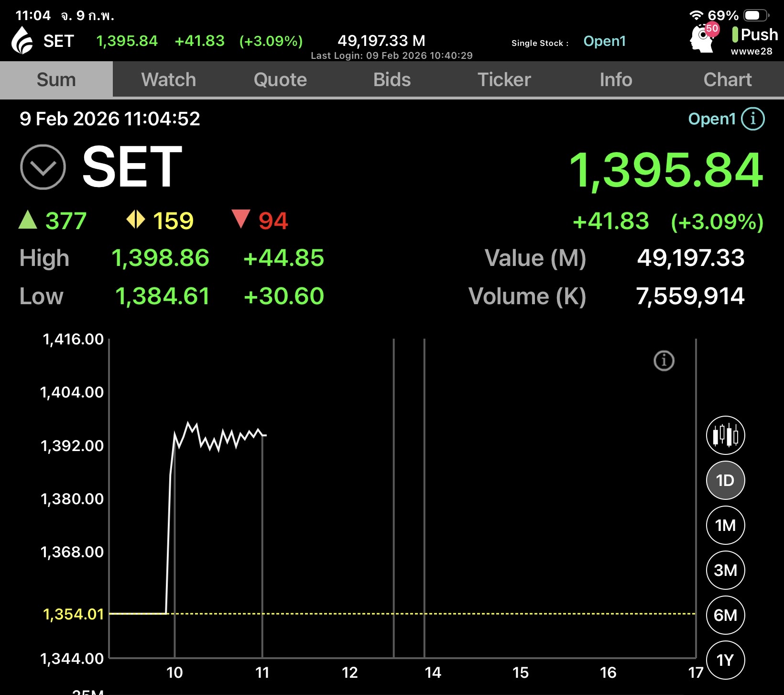784x695 pixels.
Task: Tap the unchanged stocks count 159
Action: click(x=173, y=221)
